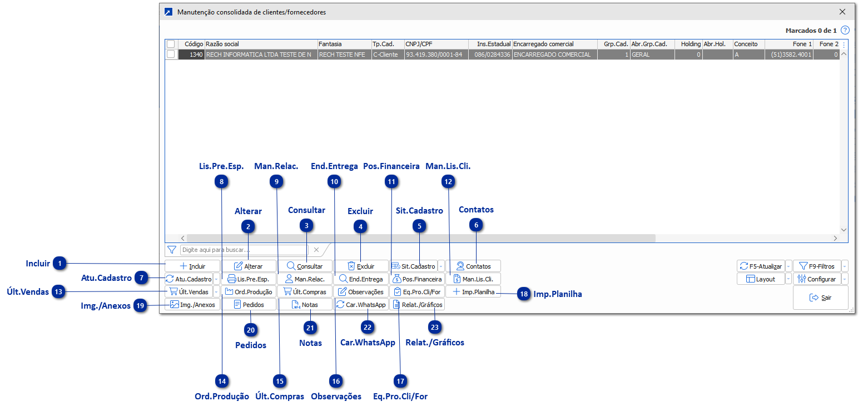The image size is (868, 411).
Task: Sort by the Fantasia column header
Action: point(344,44)
